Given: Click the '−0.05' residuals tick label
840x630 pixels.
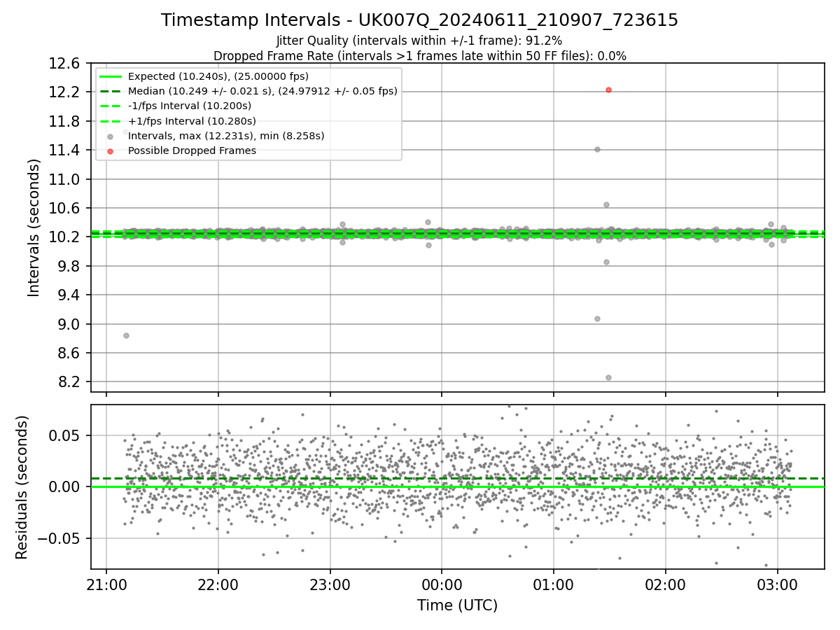Looking at the screenshot, I should 59,538.
